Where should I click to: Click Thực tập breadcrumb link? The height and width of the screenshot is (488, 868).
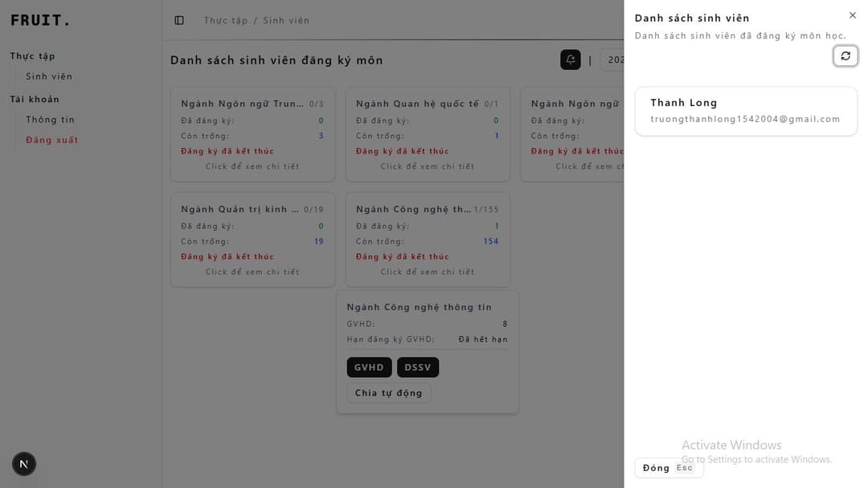[226, 20]
